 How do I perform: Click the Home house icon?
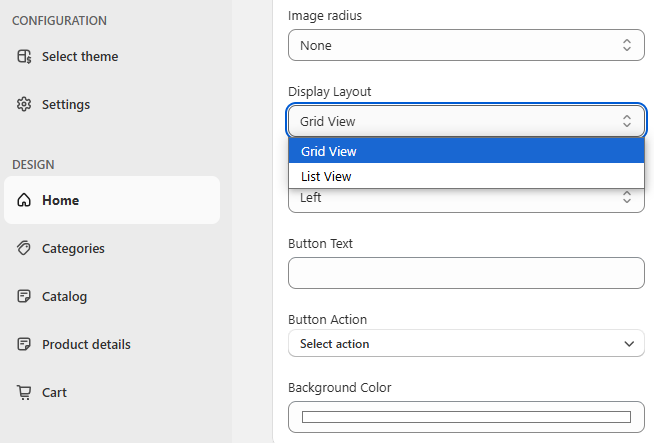(x=24, y=200)
